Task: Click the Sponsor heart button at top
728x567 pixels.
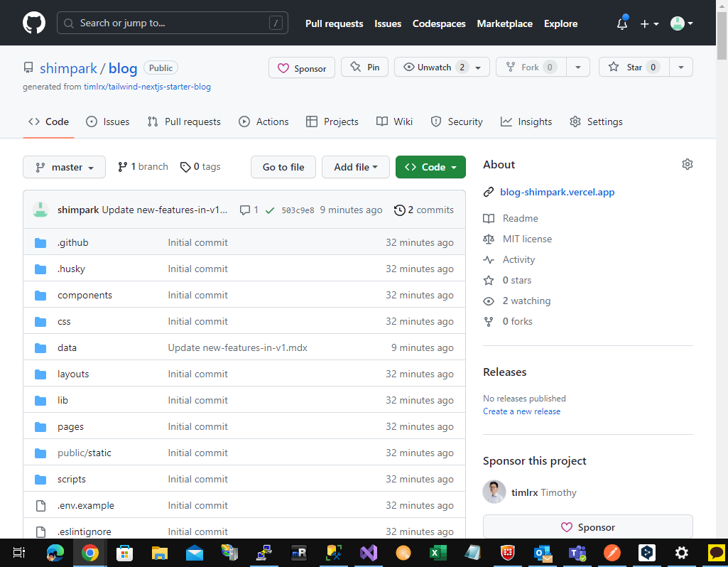Action: click(x=302, y=68)
